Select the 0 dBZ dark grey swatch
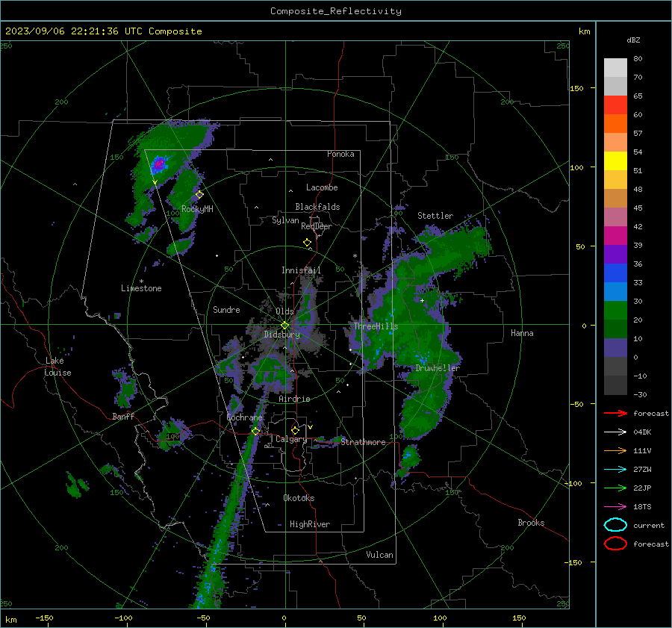Viewport: 672px width, 628px height. click(x=615, y=366)
